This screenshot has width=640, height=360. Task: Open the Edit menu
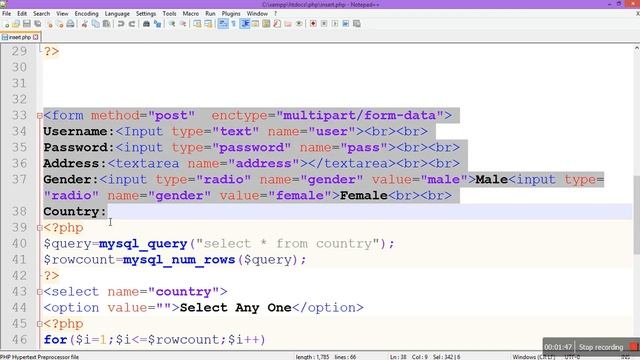coord(22,13)
